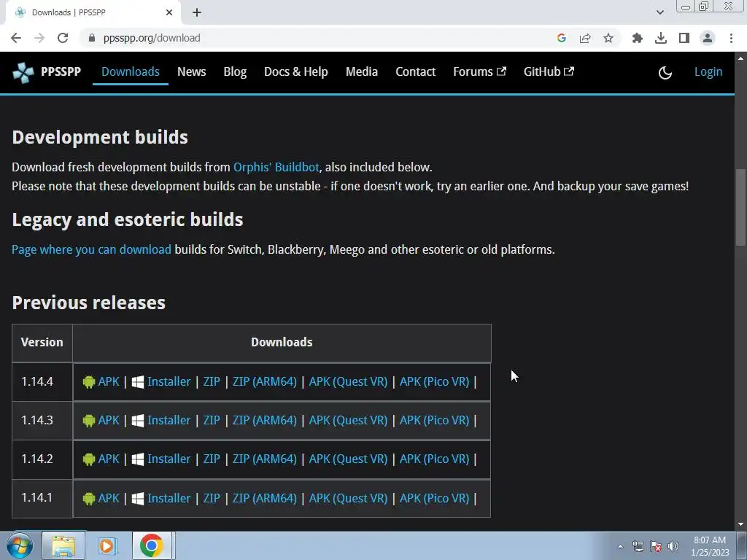Open Docs & Help nav item

[296, 72]
